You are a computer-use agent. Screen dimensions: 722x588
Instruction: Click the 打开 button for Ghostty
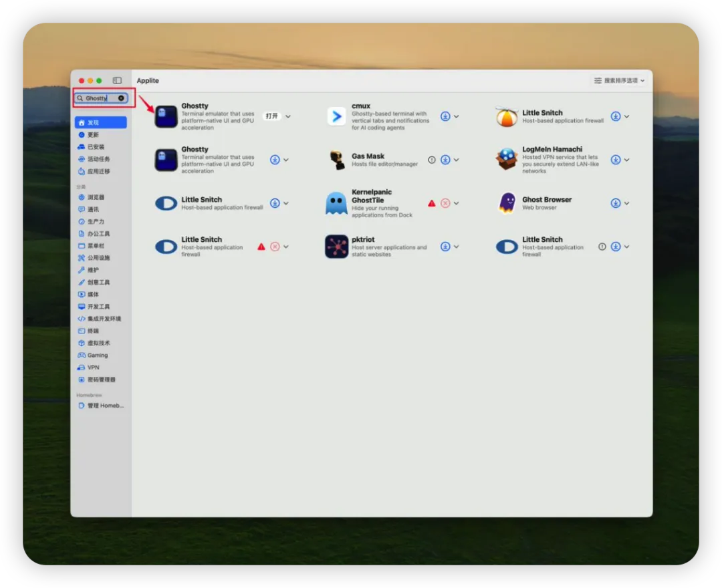[272, 116]
